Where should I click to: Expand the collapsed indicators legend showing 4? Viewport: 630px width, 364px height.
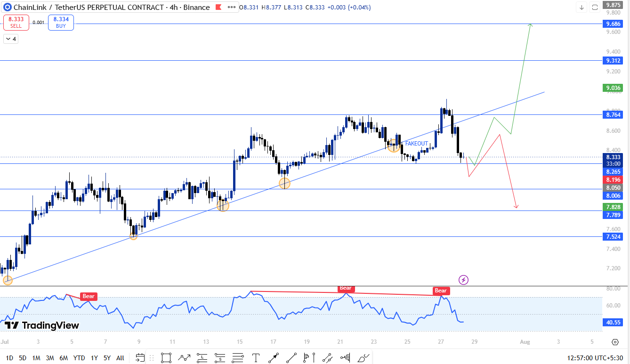tap(11, 39)
